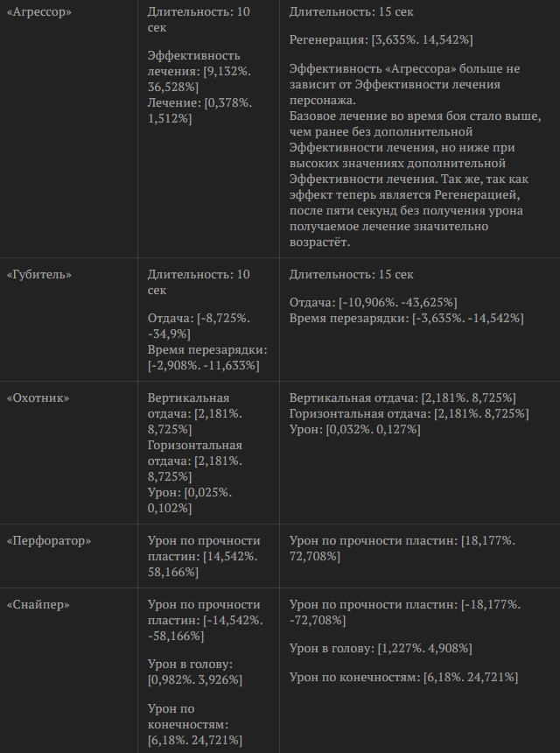Click 'Лечение: [0,378%. 1,512%]' value
Image resolution: width=560 pixels, height=753 pixels.
point(200,110)
